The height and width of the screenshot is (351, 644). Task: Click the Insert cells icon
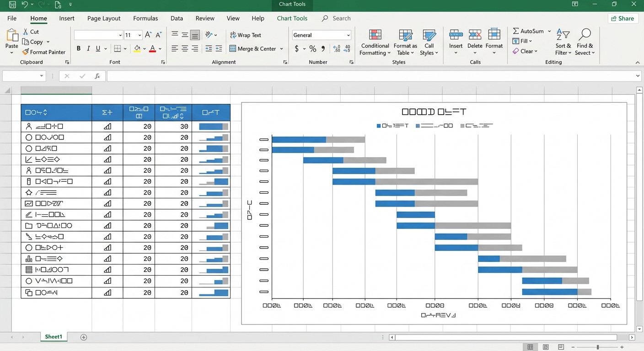pos(456,35)
